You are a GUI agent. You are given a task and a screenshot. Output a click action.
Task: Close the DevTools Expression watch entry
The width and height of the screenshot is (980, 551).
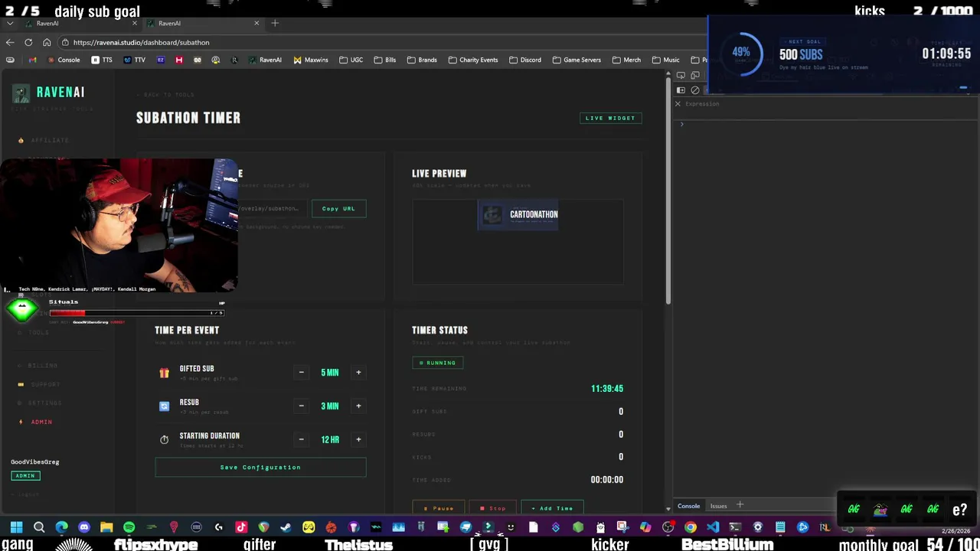point(678,103)
